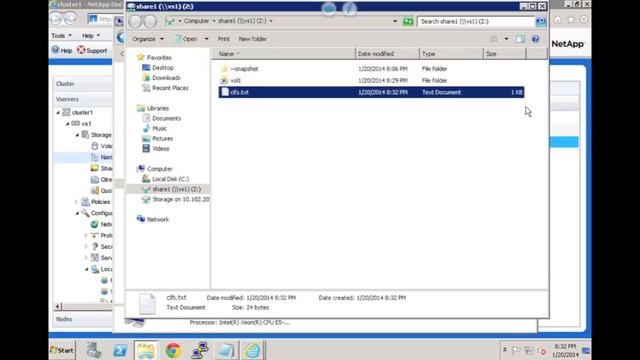Collapse the Storage tree node
The height and width of the screenshot is (360, 640).
click(77, 135)
